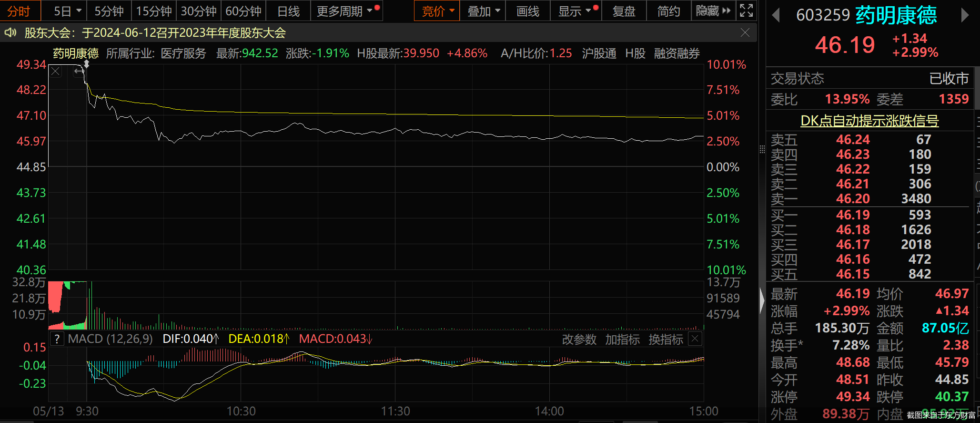Select the 卖五 46.24 order row

tap(870, 140)
